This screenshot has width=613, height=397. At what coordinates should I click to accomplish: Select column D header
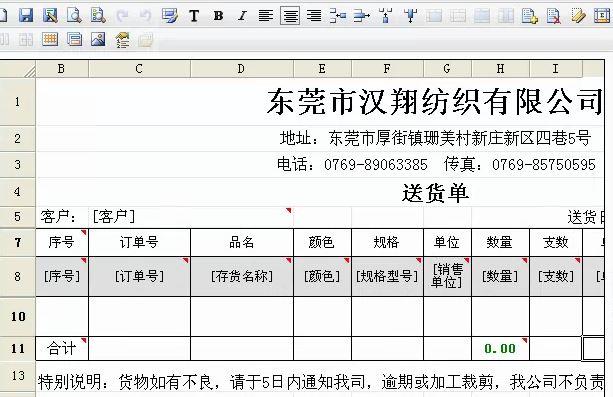click(242, 69)
